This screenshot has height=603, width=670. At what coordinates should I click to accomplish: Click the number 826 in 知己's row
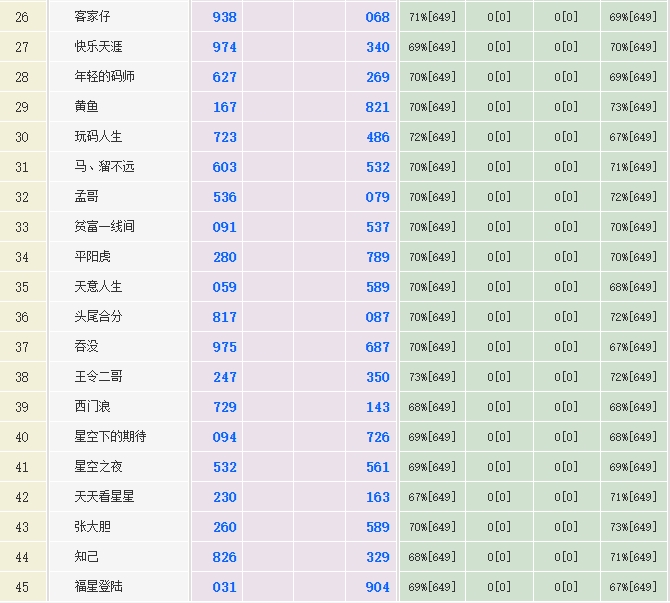tap(225, 557)
